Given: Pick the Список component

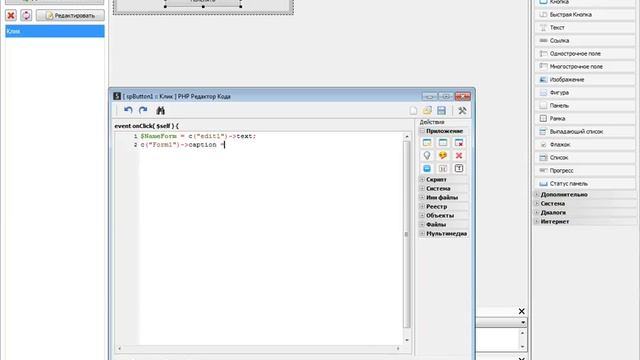Looking at the screenshot, I should pos(585,158).
